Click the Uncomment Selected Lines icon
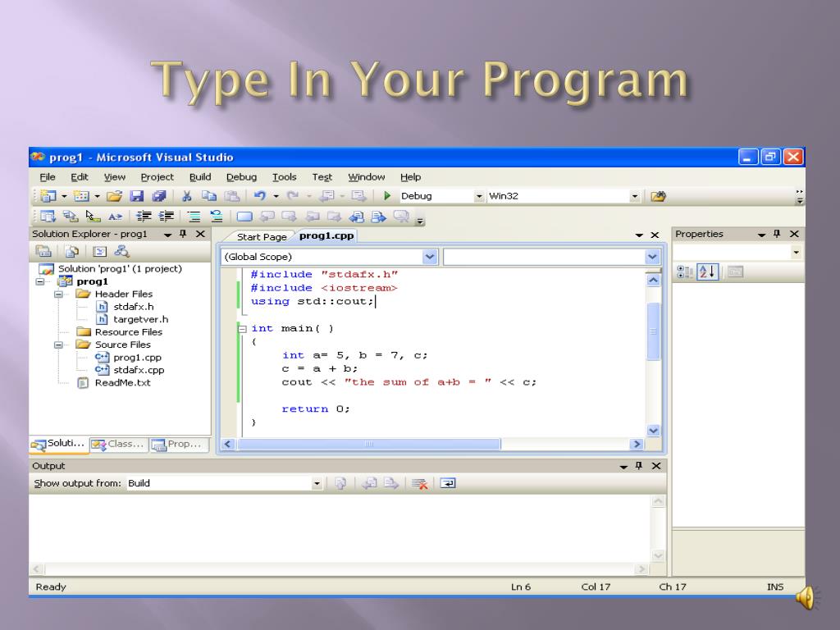Viewport: 840px width, 630px height. tap(217, 217)
